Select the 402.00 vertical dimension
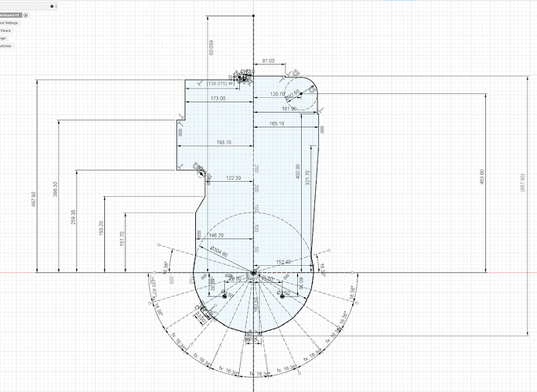Screen dimensions: 537x392 click(298, 171)
